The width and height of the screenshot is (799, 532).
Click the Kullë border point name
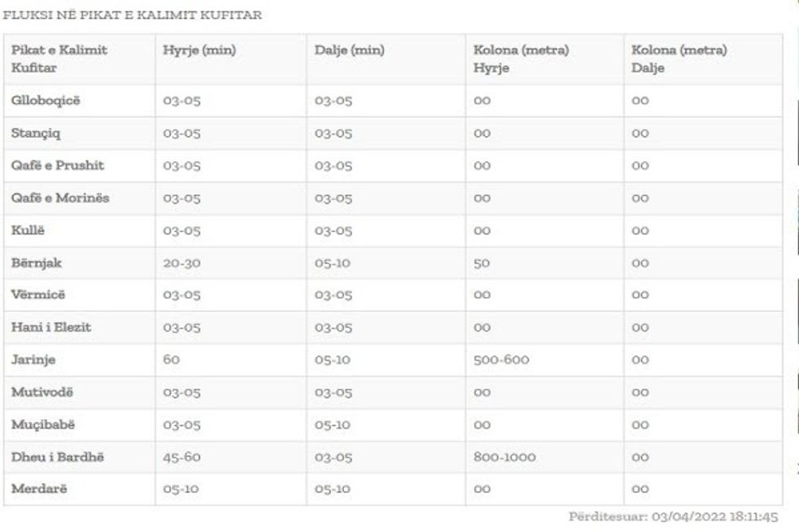[x=28, y=231]
